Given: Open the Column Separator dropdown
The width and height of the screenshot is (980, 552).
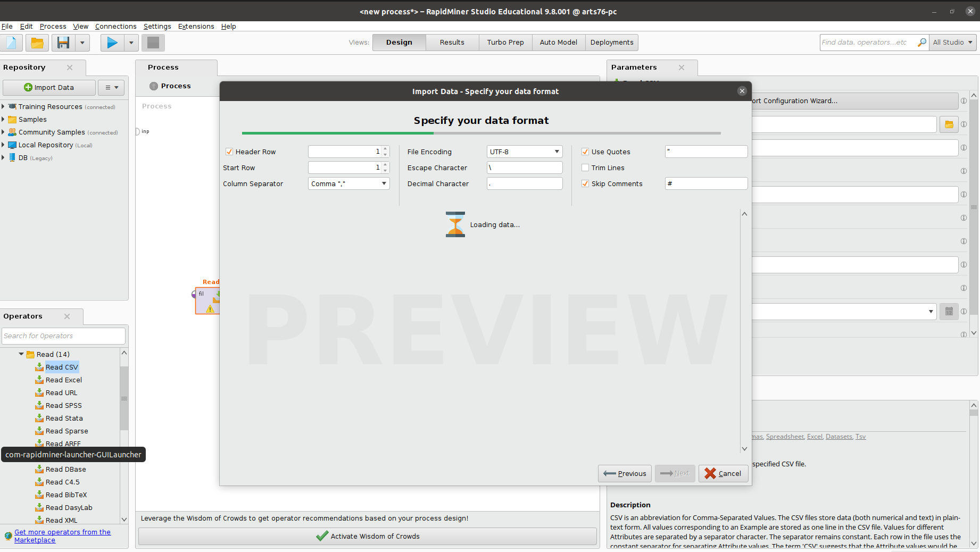Looking at the screenshot, I should tap(349, 183).
